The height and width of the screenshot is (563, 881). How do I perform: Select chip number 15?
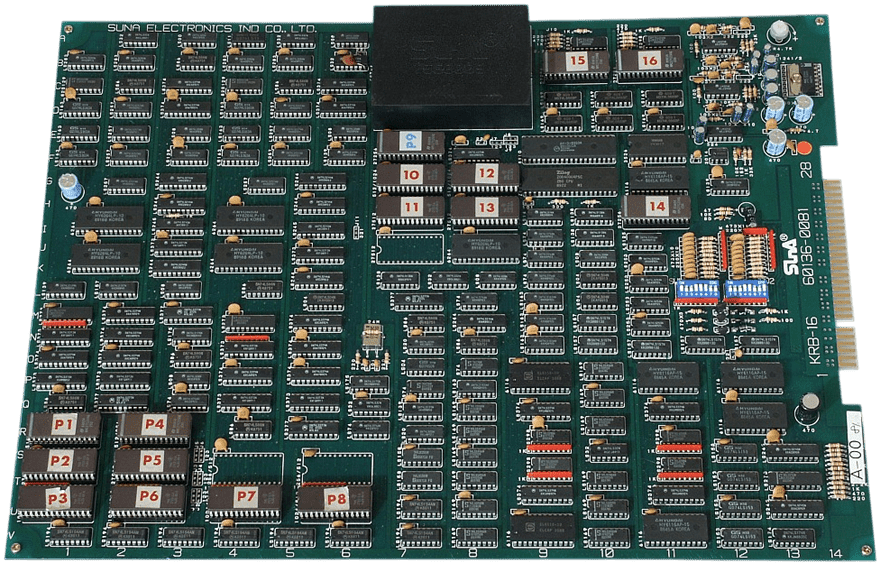(x=577, y=62)
